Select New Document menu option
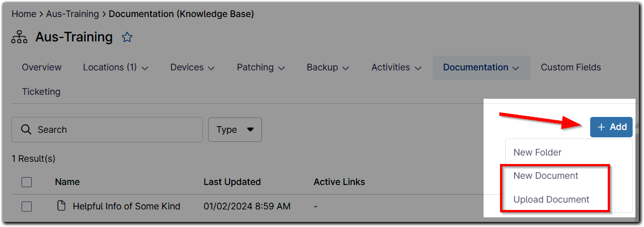The width and height of the screenshot is (644, 227). point(545,176)
